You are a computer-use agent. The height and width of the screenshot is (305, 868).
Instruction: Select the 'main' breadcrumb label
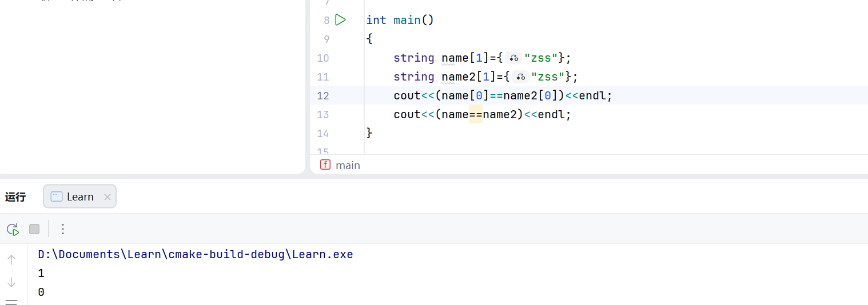click(x=348, y=165)
